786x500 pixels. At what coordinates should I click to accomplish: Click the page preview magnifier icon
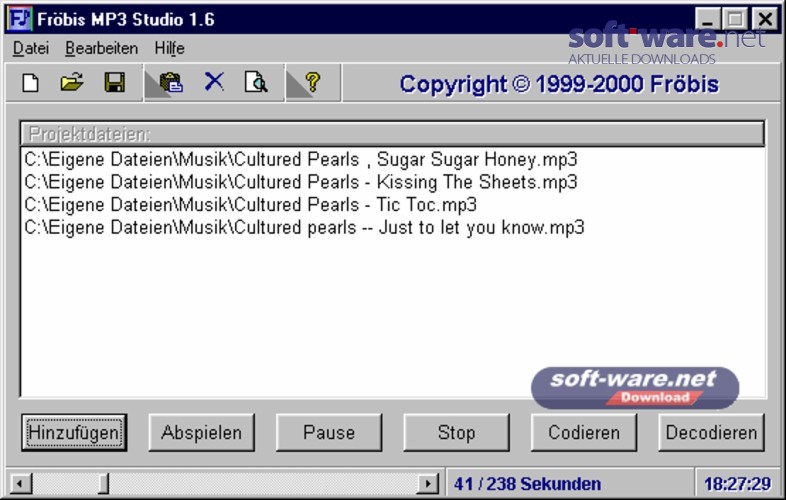[x=256, y=83]
